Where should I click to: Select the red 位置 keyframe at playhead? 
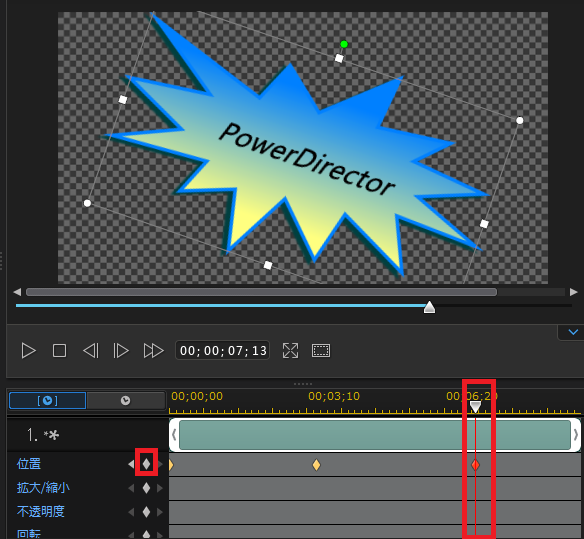pyautogui.click(x=475, y=465)
